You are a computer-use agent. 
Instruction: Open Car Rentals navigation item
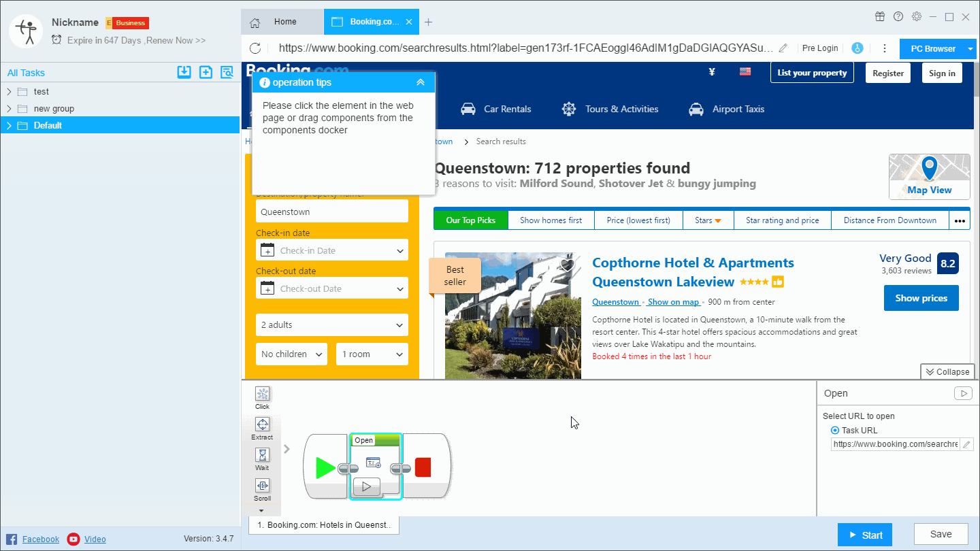(495, 109)
